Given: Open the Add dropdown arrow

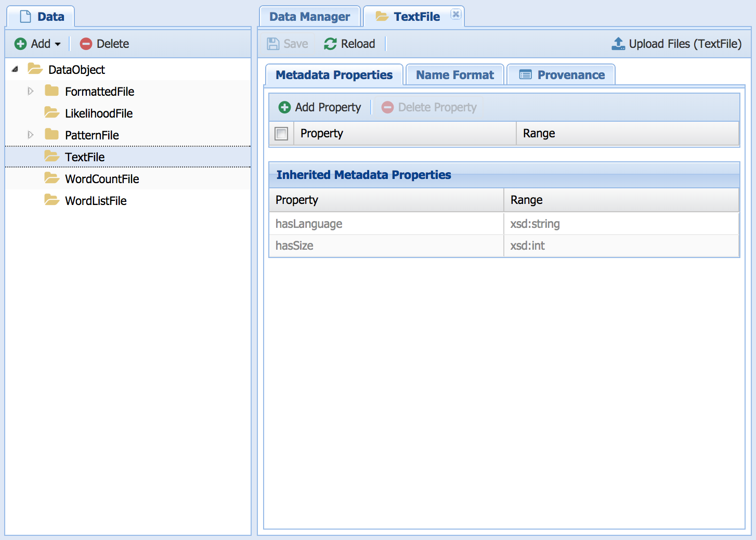Looking at the screenshot, I should [58, 44].
